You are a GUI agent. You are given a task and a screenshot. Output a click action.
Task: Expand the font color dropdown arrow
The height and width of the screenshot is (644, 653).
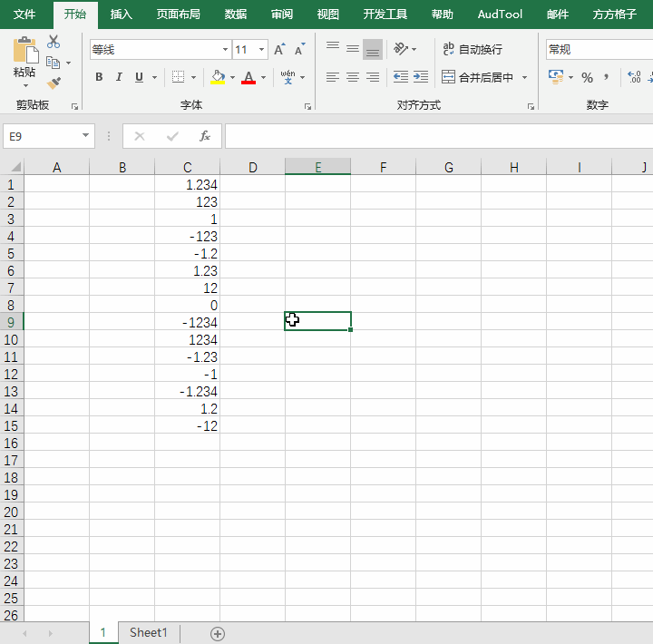point(263,77)
